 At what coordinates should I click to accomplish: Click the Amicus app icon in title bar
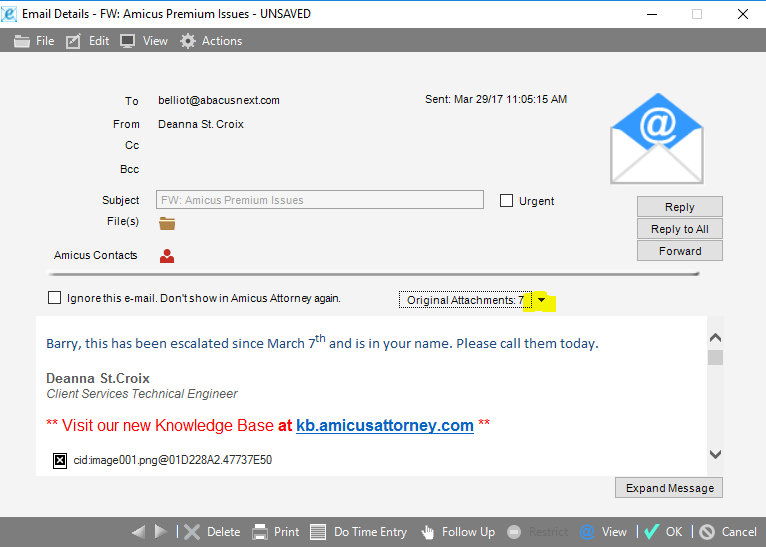(9, 14)
